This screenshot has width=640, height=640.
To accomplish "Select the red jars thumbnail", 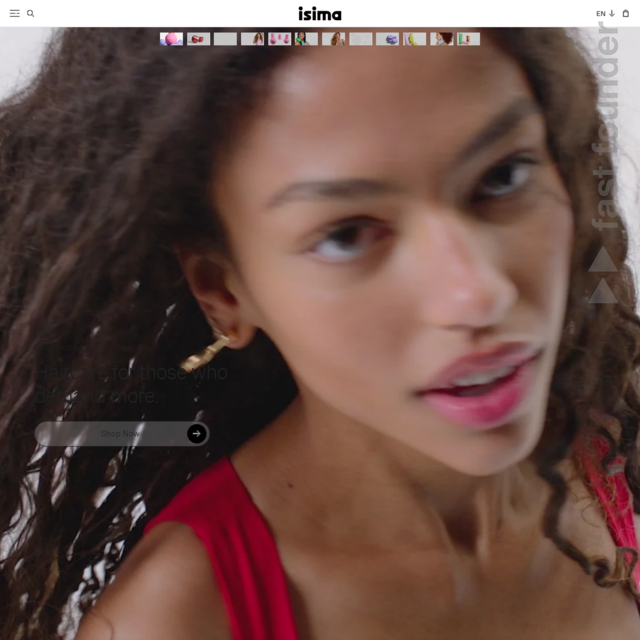I will click(x=198, y=39).
